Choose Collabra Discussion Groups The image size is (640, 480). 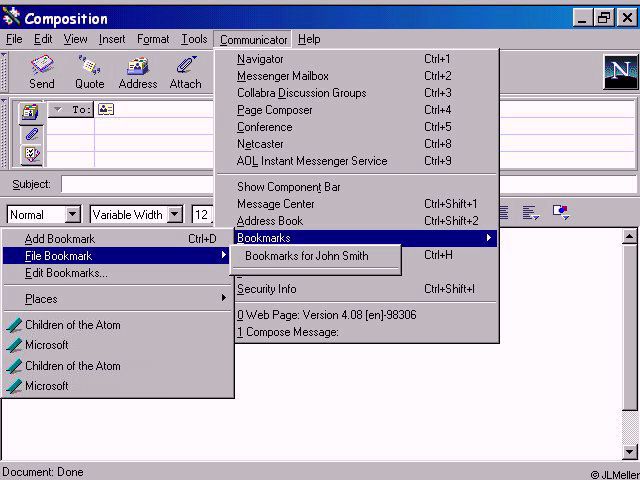pos(357,93)
